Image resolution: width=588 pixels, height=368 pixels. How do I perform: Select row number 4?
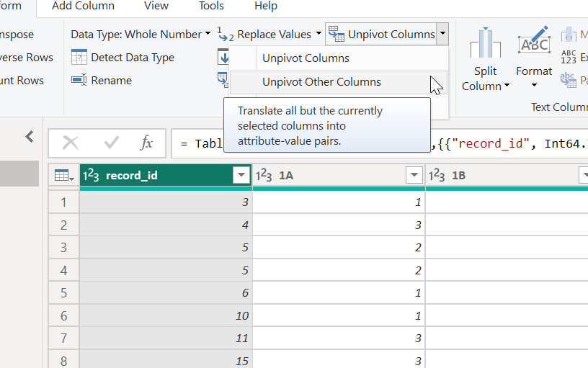click(x=63, y=270)
